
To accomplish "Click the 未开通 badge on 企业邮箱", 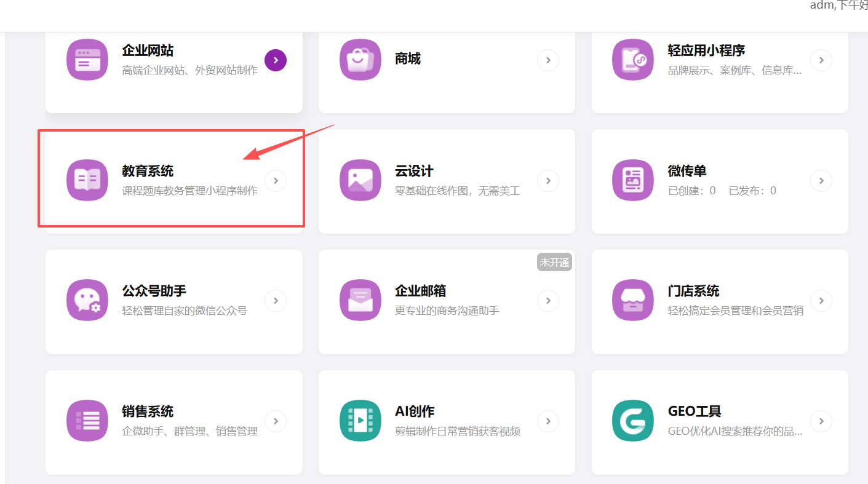I will pos(555,262).
